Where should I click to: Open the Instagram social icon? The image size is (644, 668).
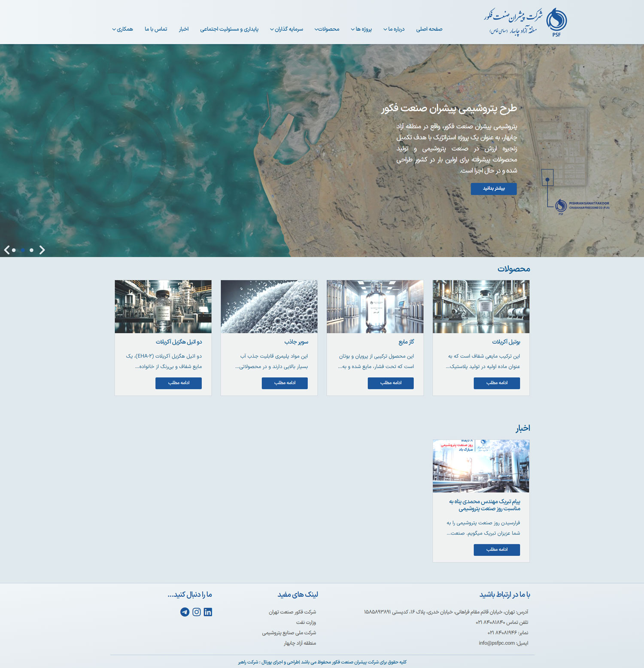[x=197, y=612]
